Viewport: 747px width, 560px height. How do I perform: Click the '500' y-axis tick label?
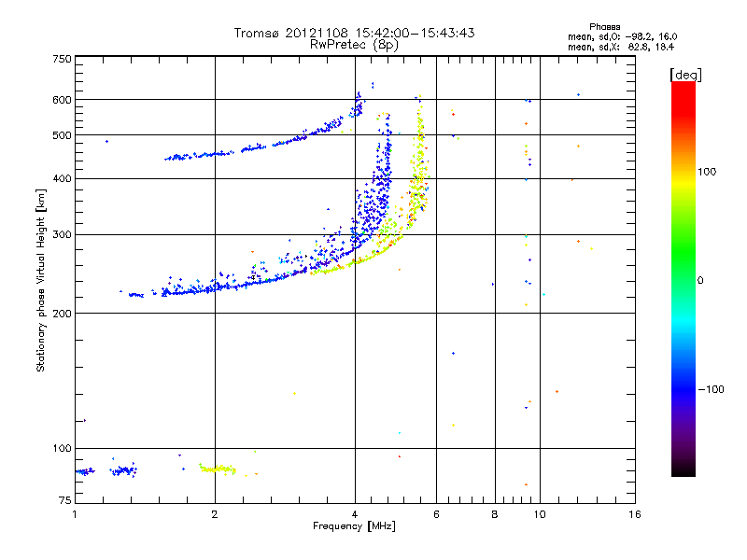pos(62,135)
